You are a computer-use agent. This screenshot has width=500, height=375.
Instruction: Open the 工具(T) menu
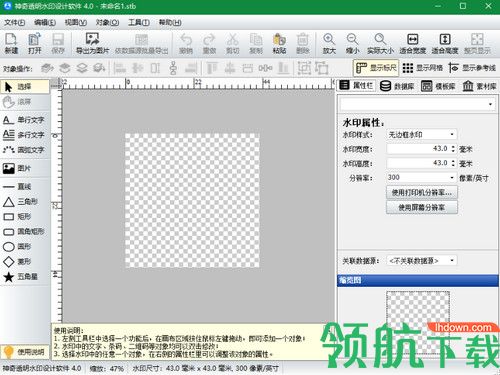tap(139, 23)
